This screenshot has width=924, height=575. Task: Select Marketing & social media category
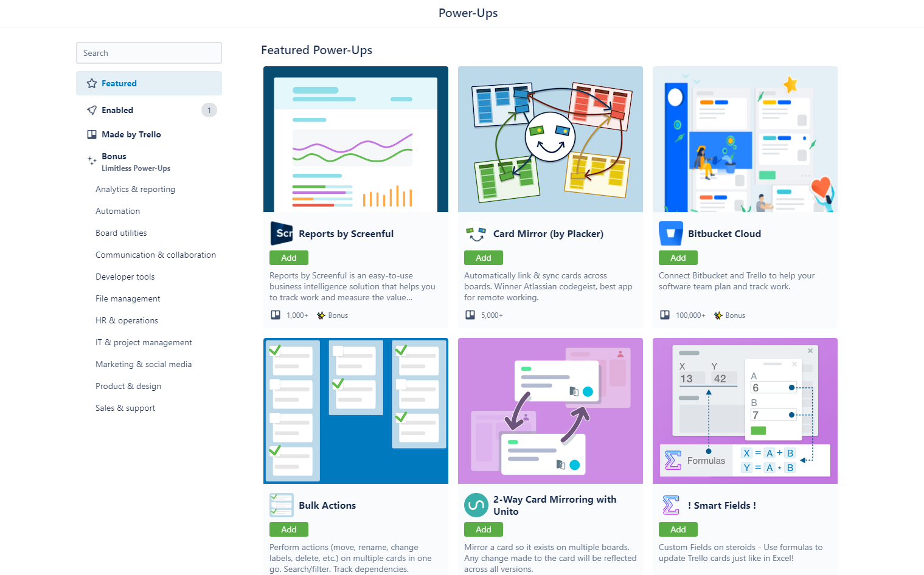tap(144, 364)
